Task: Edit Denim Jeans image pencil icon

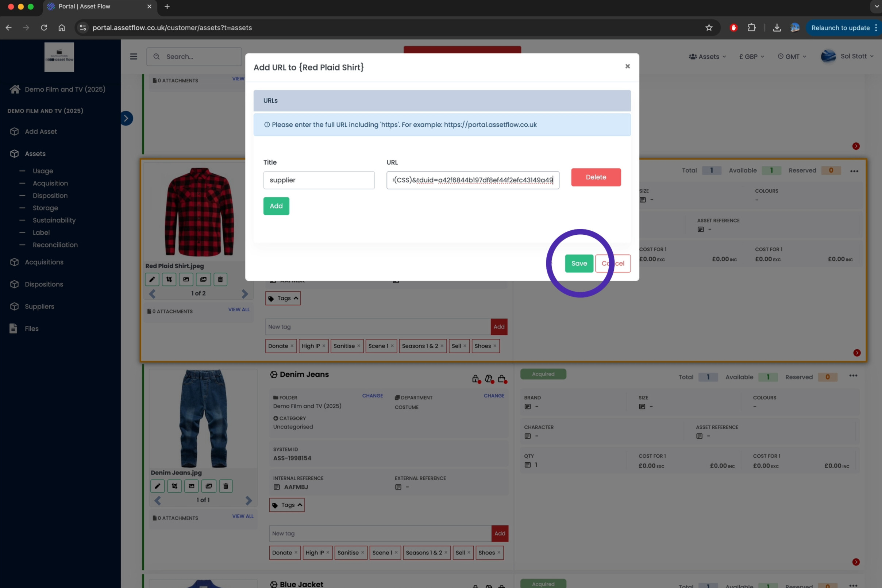Action: (x=157, y=486)
